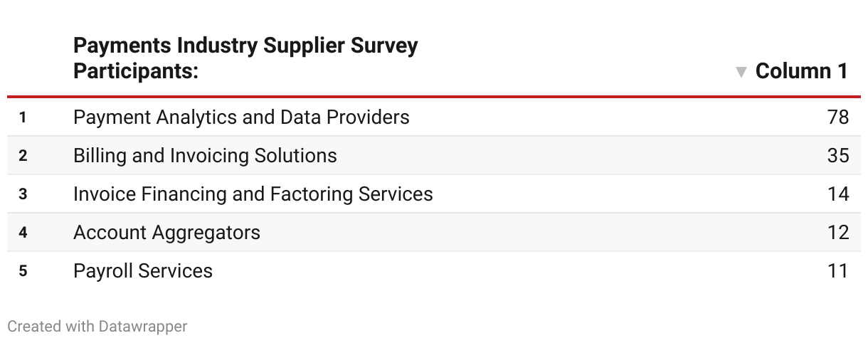This screenshot has width=868, height=343.
Task: Click the value 12 in Column 1
Action: tap(838, 232)
